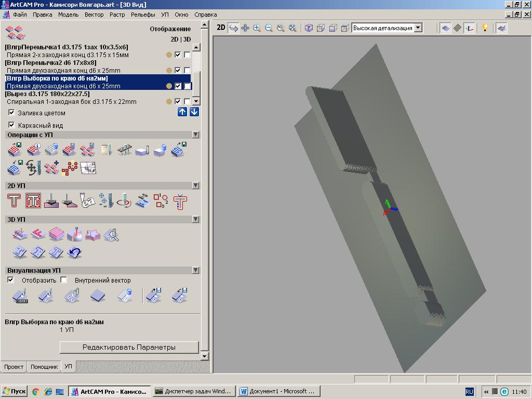The image size is (532, 399).
Task: Select the 2D profile toolpath tool
Action: coord(14,201)
